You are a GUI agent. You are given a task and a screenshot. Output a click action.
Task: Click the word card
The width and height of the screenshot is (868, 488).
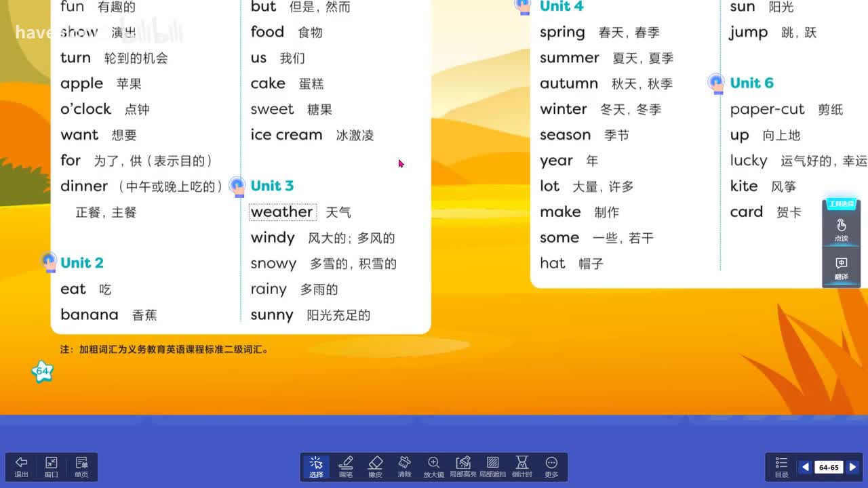pyautogui.click(x=747, y=211)
